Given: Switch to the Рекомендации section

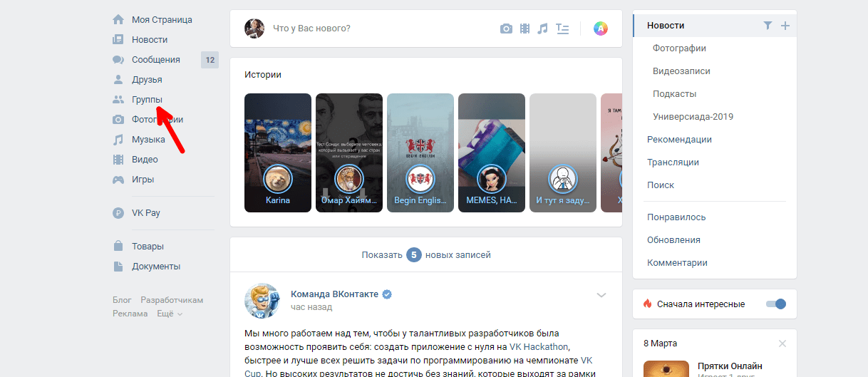Looking at the screenshot, I should coord(679,140).
